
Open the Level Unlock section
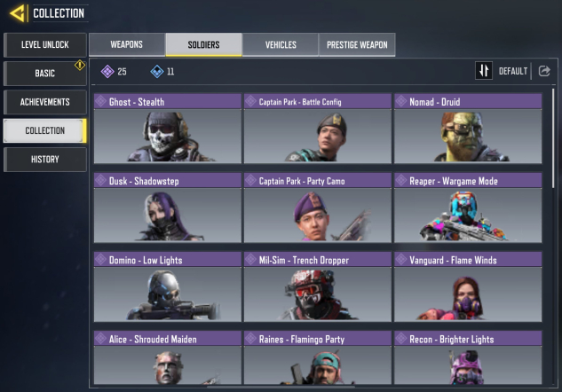[45, 44]
